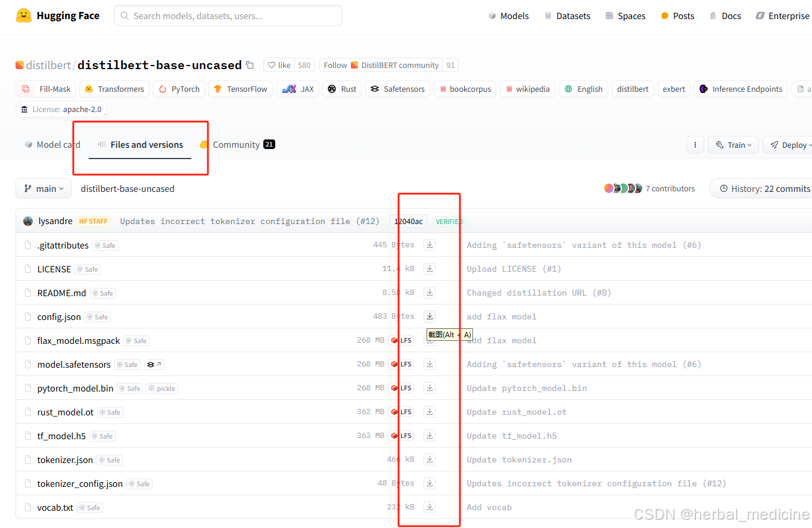Download the tokenizer.json file
This screenshot has height=528, width=812.
pyautogui.click(x=430, y=459)
